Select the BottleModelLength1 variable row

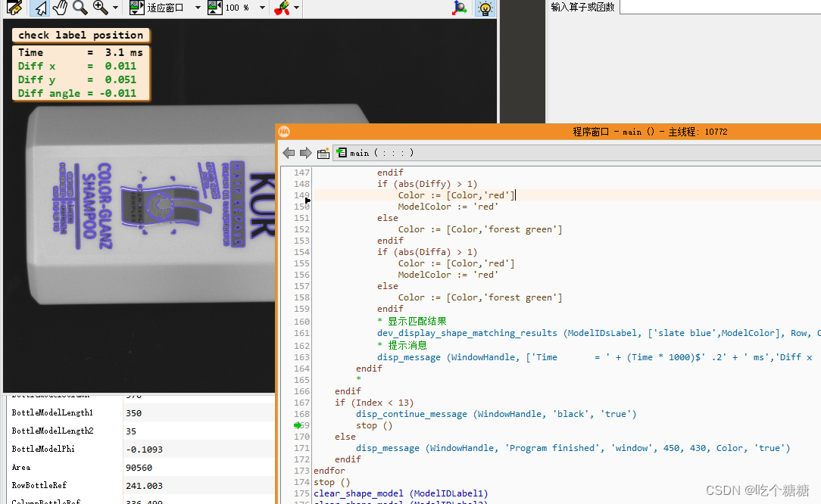coord(140,413)
